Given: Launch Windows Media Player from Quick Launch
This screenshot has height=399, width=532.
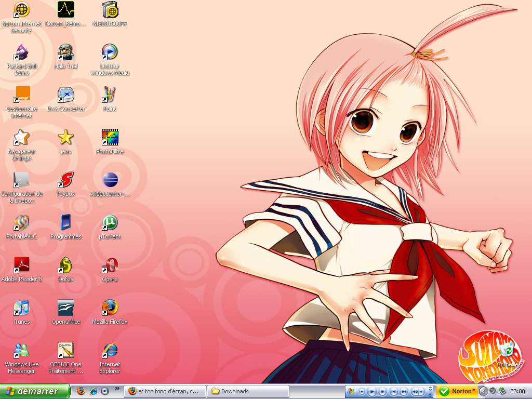Looking at the screenshot, I should click(105, 391).
